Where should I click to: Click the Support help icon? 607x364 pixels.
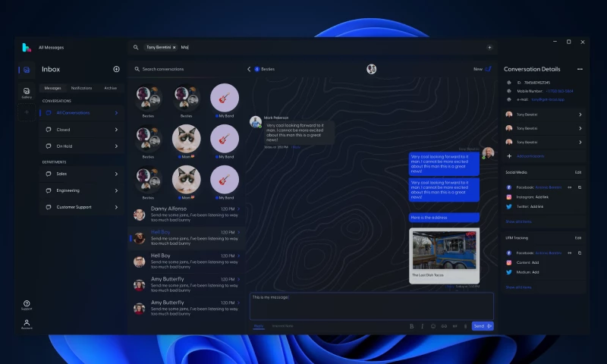pos(27,304)
